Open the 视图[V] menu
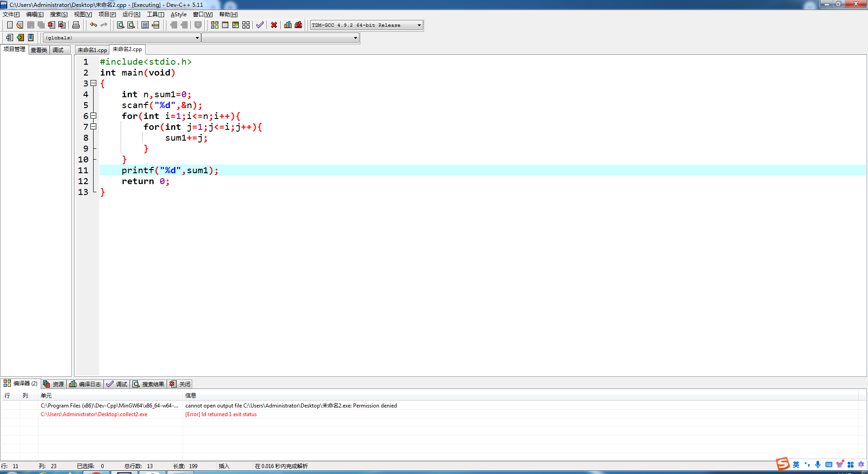 tap(83, 14)
